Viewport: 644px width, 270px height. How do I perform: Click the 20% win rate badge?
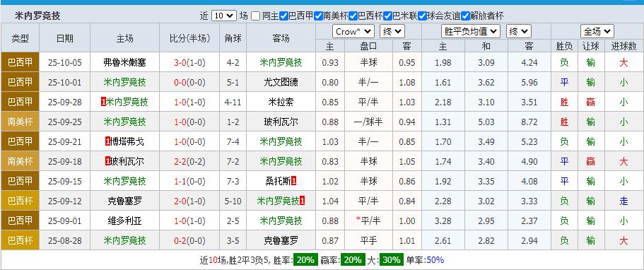(x=305, y=259)
